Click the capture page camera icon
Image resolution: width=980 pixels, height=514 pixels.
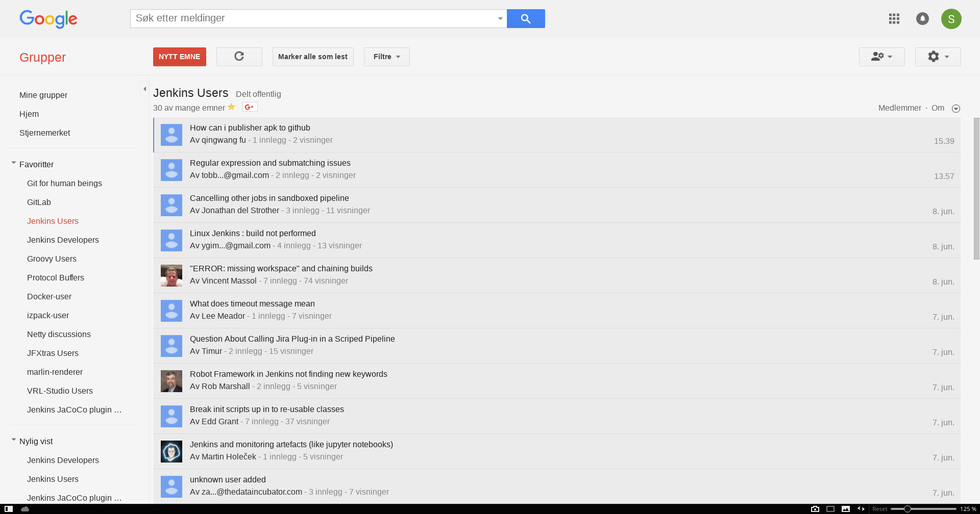point(815,509)
